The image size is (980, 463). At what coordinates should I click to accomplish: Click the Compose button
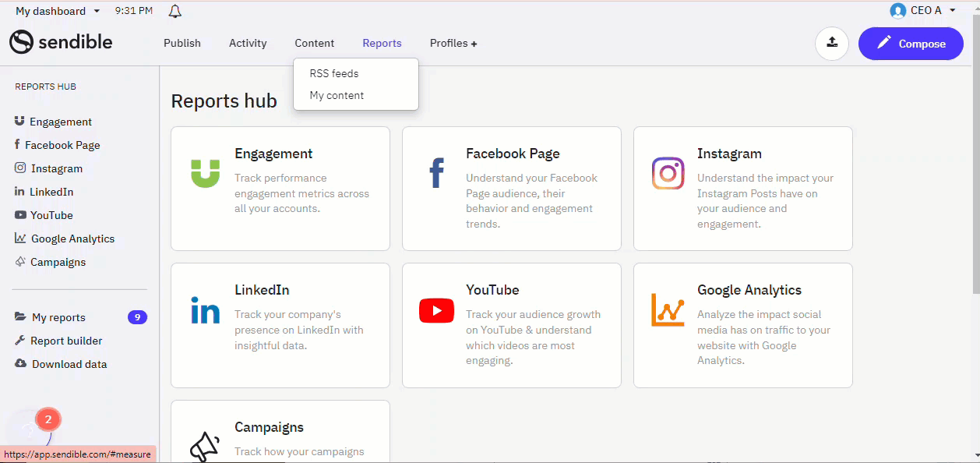(x=911, y=44)
